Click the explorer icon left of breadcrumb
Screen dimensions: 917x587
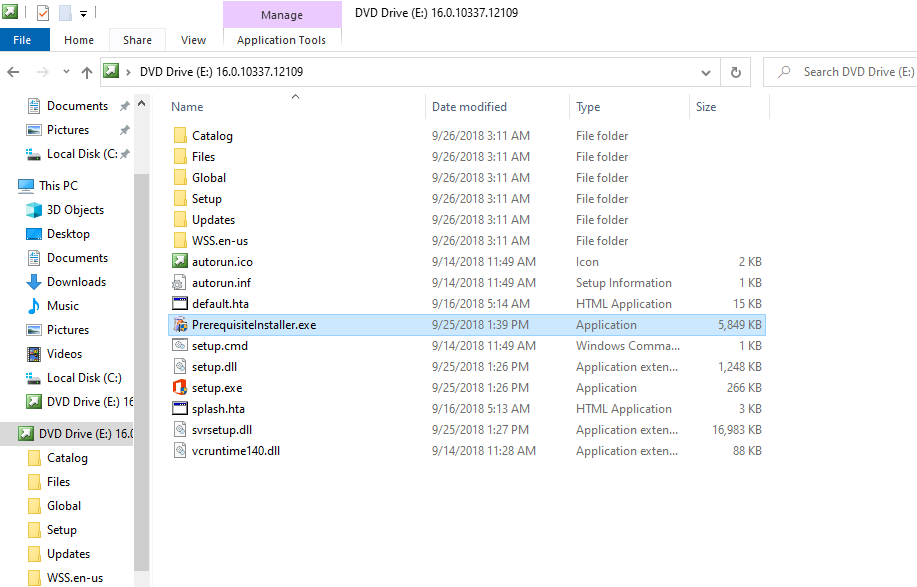coord(111,71)
